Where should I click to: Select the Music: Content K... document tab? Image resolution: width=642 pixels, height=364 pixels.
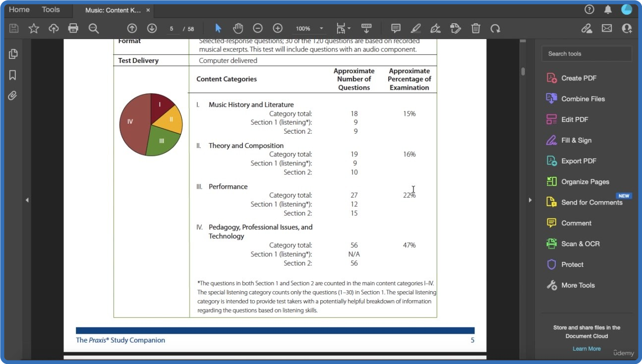(x=113, y=10)
